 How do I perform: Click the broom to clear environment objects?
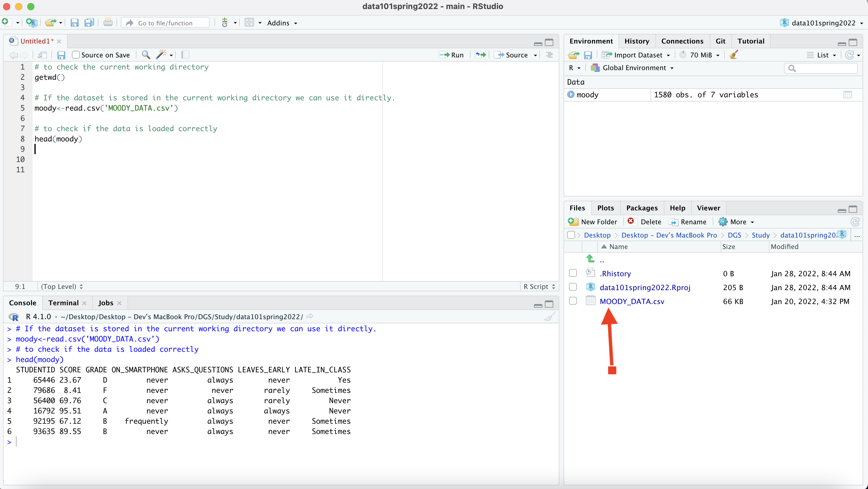pos(733,55)
